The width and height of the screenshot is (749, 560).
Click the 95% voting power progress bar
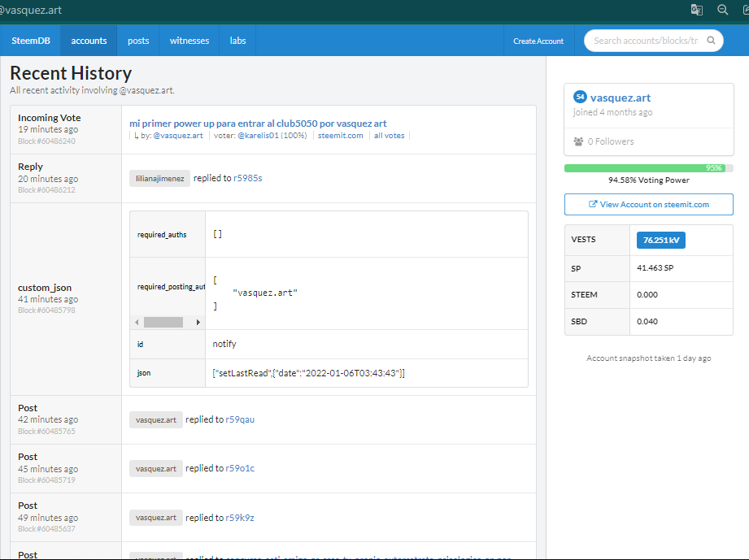pos(649,168)
